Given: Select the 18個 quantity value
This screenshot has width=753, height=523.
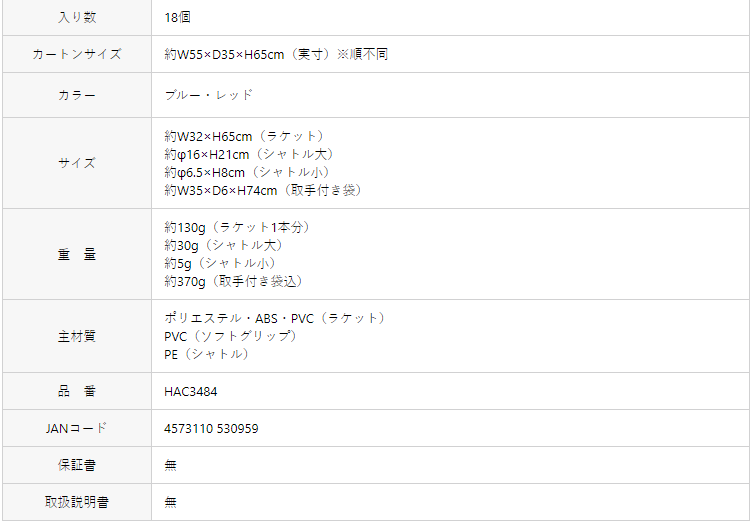Looking at the screenshot, I should point(177,17).
